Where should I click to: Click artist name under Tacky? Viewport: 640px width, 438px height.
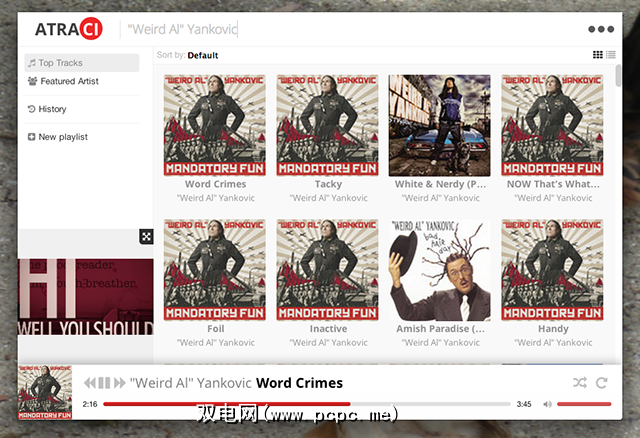328,198
